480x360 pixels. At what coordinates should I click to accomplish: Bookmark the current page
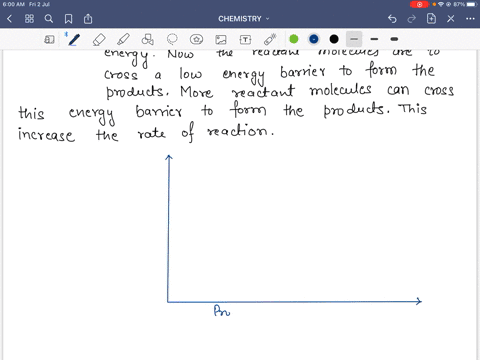pos(68,19)
